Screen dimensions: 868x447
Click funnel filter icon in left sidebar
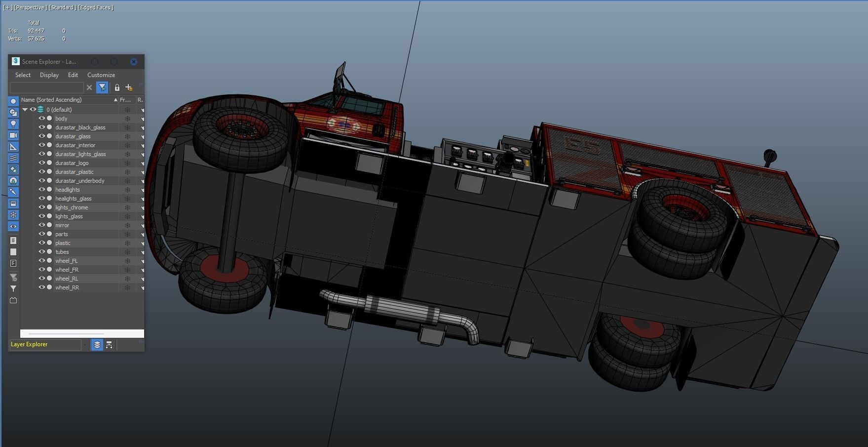(x=13, y=288)
